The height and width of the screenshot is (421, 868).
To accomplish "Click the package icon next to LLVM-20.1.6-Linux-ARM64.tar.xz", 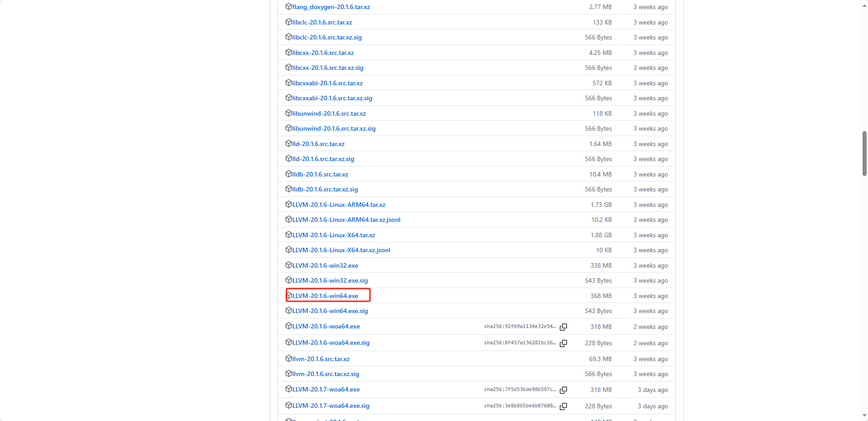I will 288,204.
